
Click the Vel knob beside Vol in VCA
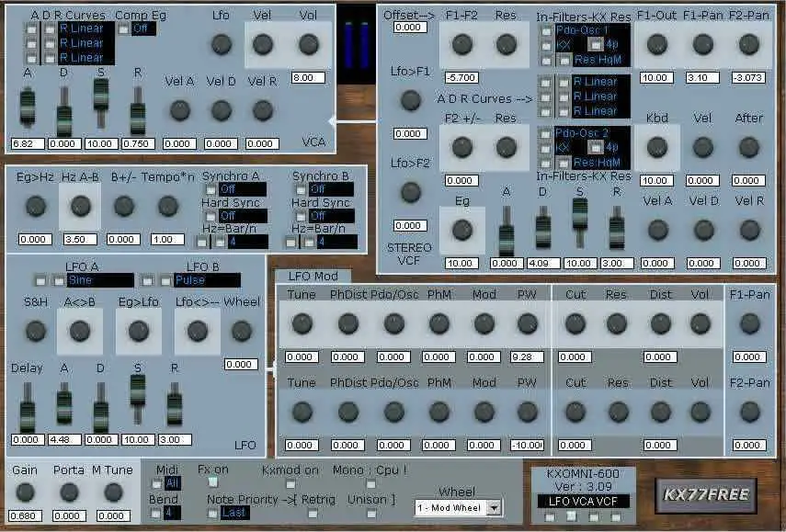pos(263,44)
